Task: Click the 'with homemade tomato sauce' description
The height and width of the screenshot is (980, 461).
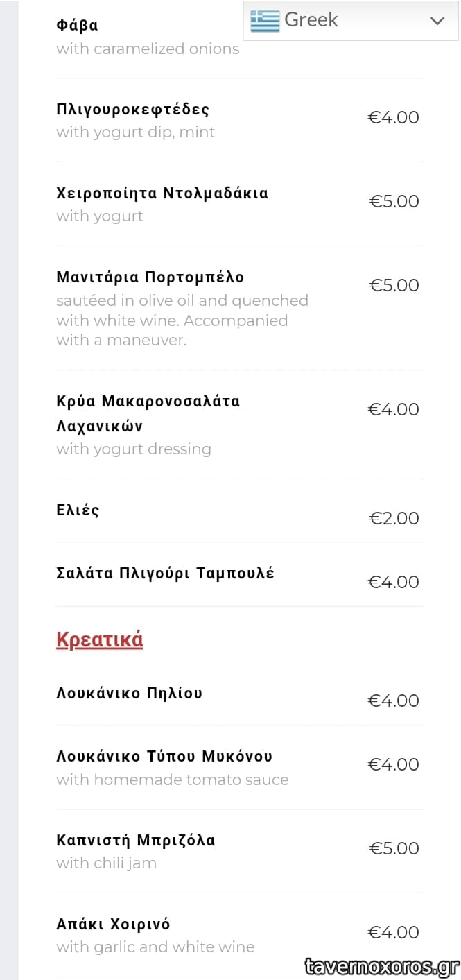Action: click(x=172, y=780)
